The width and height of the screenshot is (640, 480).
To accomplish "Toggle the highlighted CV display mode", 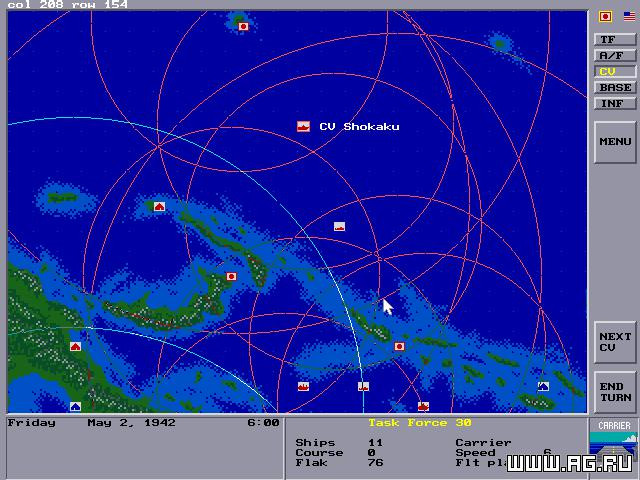I will [x=615, y=71].
